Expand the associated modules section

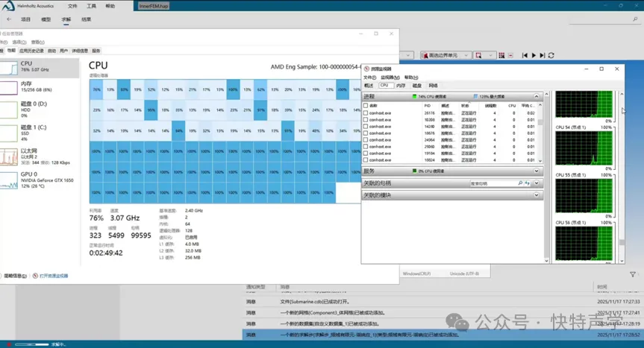536,195
